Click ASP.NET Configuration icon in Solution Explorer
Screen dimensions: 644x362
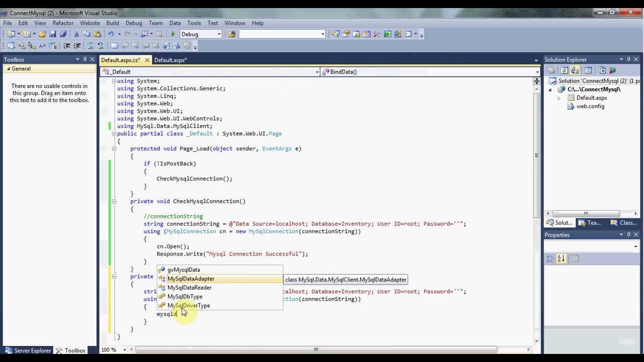pyautogui.click(x=612, y=70)
